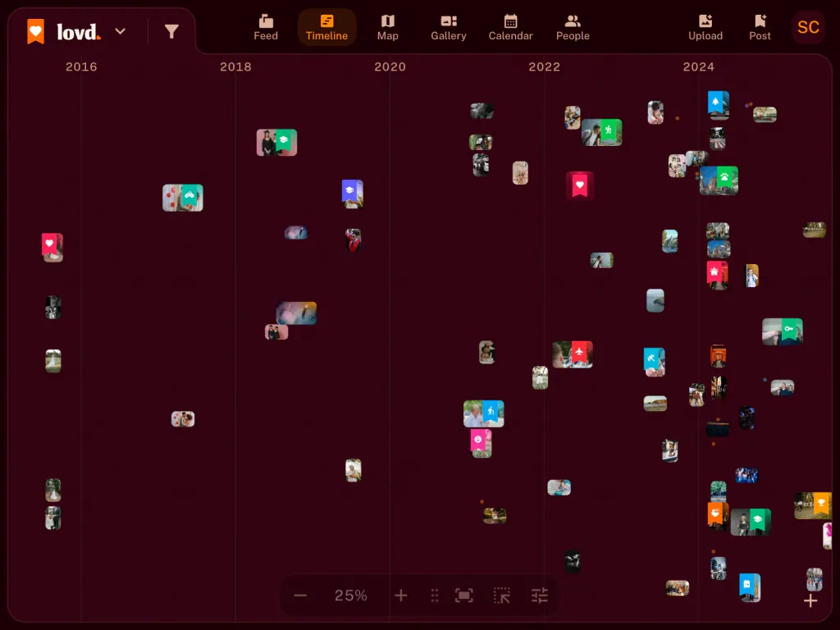
Task: Click the lovd heart bookmark logo
Action: click(x=35, y=31)
